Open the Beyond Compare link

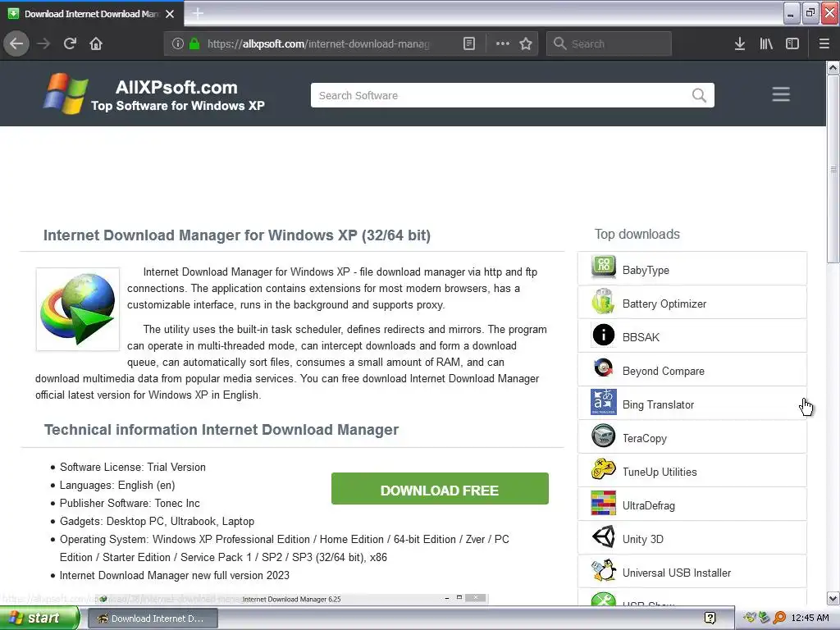click(x=663, y=372)
